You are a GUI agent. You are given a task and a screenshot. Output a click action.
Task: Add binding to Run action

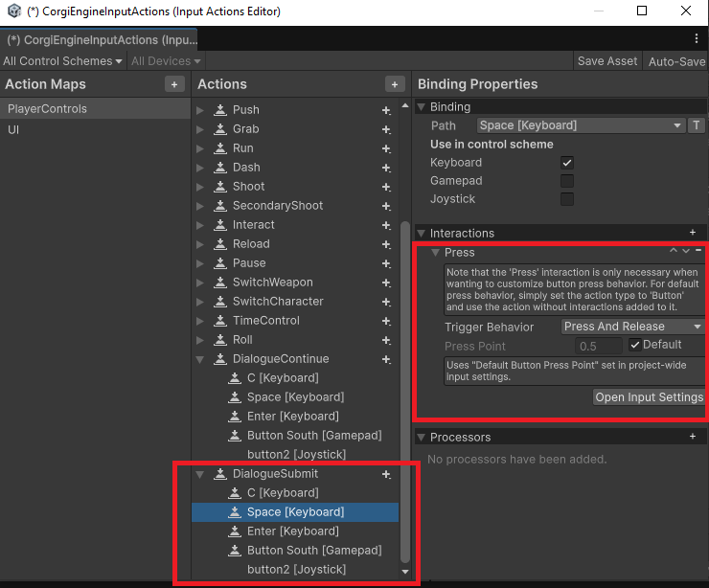click(x=386, y=148)
